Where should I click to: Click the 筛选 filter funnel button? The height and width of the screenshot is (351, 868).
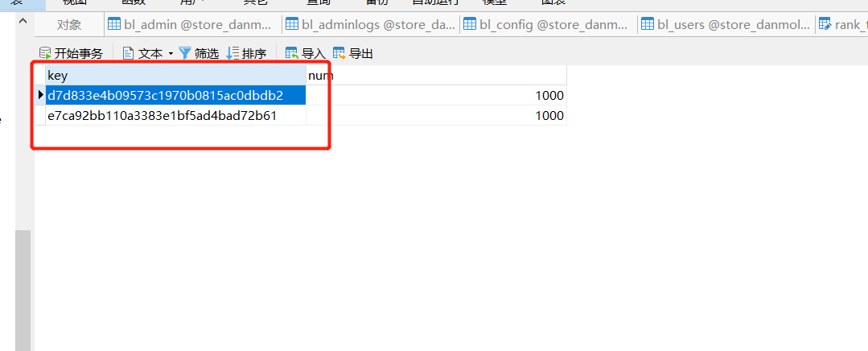[199, 54]
